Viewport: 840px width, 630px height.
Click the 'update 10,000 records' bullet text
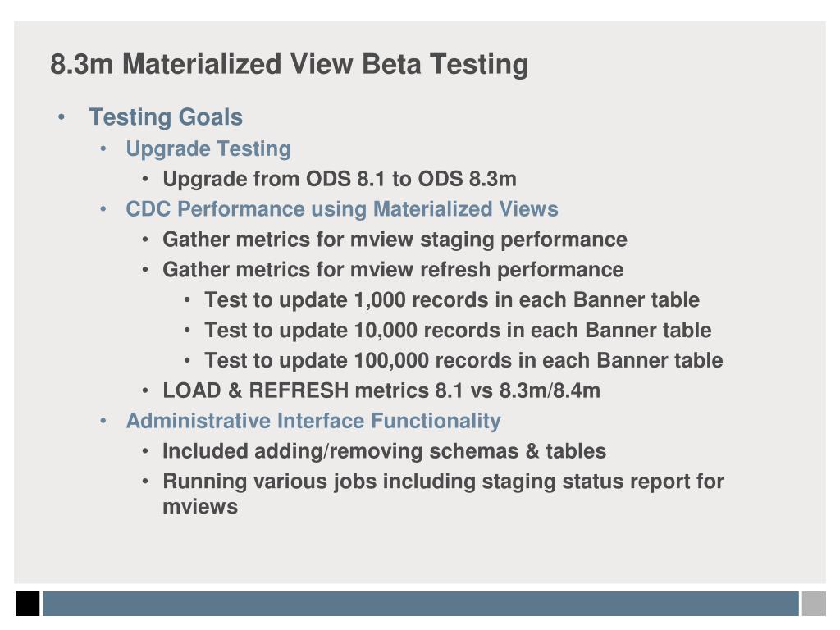point(458,330)
